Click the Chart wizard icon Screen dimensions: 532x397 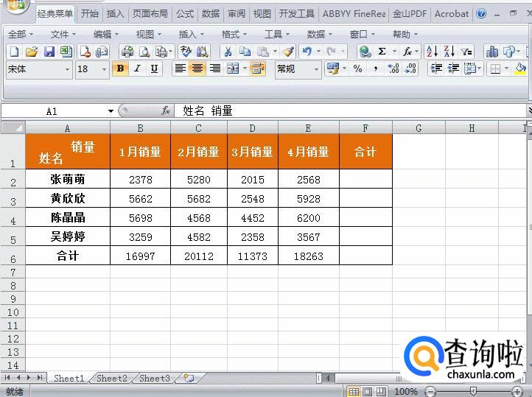(492, 52)
